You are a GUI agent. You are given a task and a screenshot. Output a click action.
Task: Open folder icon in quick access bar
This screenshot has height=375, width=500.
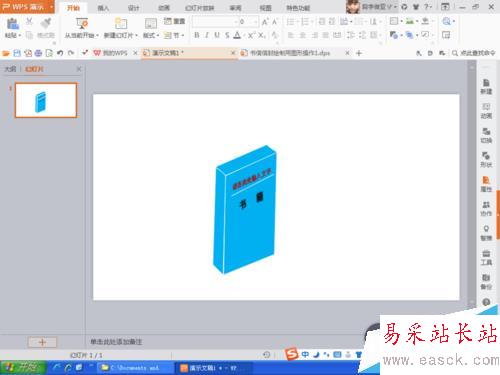coord(6,53)
